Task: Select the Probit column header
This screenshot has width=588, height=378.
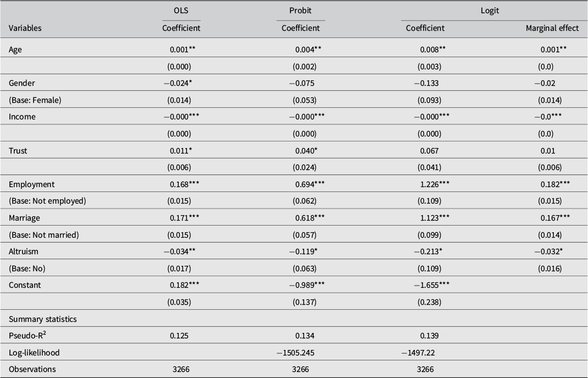Action: click(300, 10)
